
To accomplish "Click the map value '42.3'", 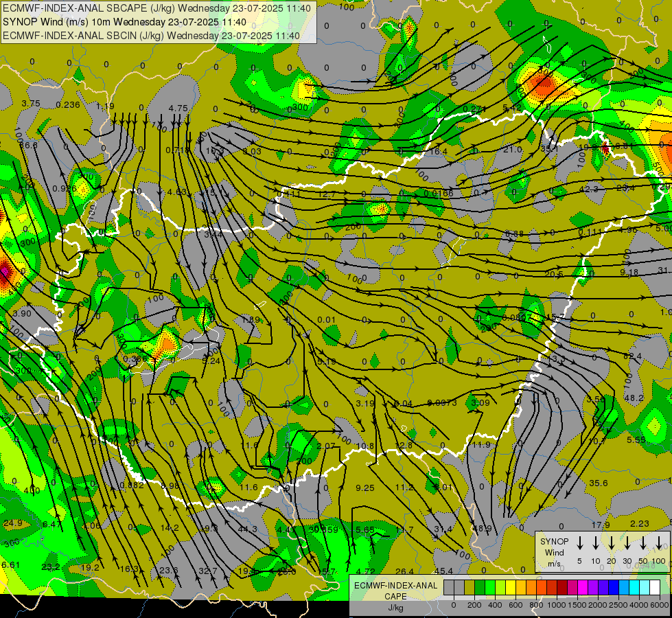I will point(588,189).
